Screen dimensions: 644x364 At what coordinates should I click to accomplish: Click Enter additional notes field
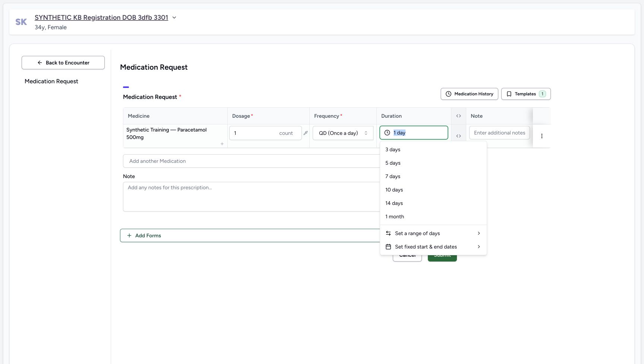[x=499, y=133]
